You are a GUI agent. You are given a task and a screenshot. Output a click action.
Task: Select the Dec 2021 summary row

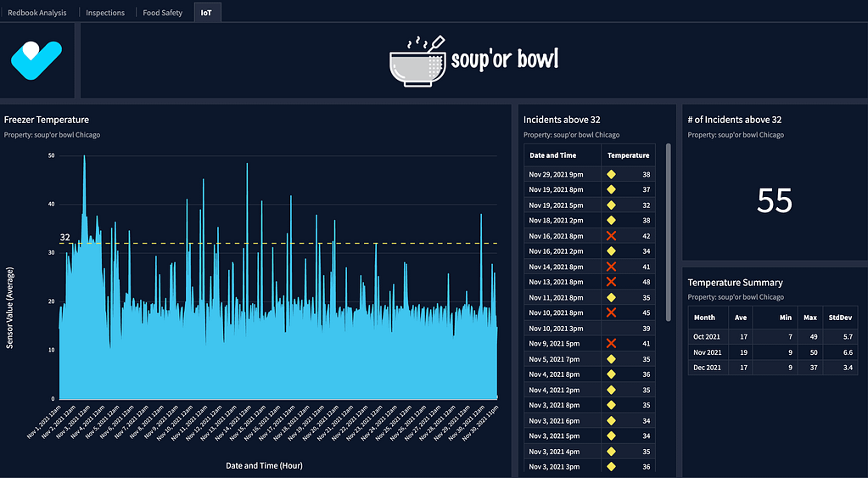coord(773,368)
